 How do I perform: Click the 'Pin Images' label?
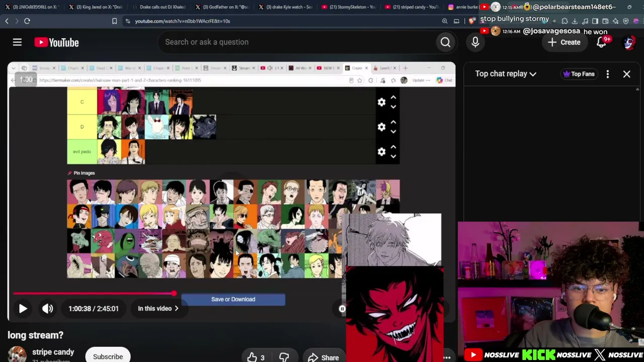point(81,173)
